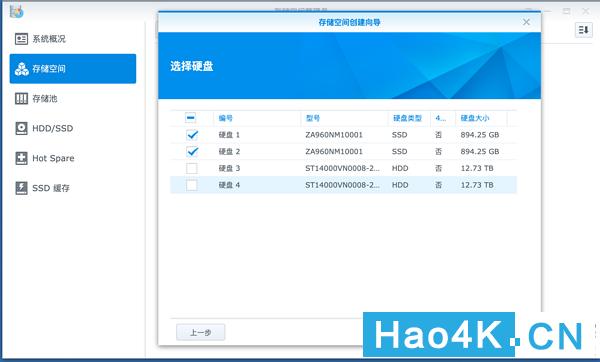Open SSD 缓存 page

73,188
